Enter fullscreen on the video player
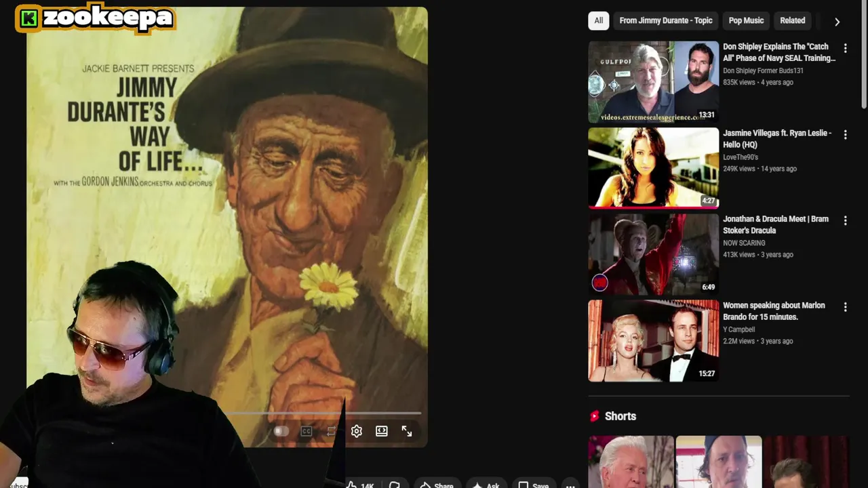The image size is (868, 488). 407,431
